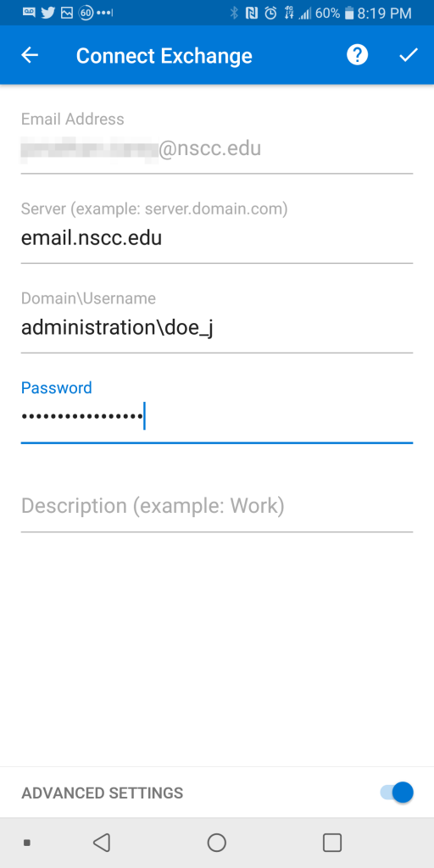Confirm with the checkmark icon
The image size is (434, 868).
409,55
